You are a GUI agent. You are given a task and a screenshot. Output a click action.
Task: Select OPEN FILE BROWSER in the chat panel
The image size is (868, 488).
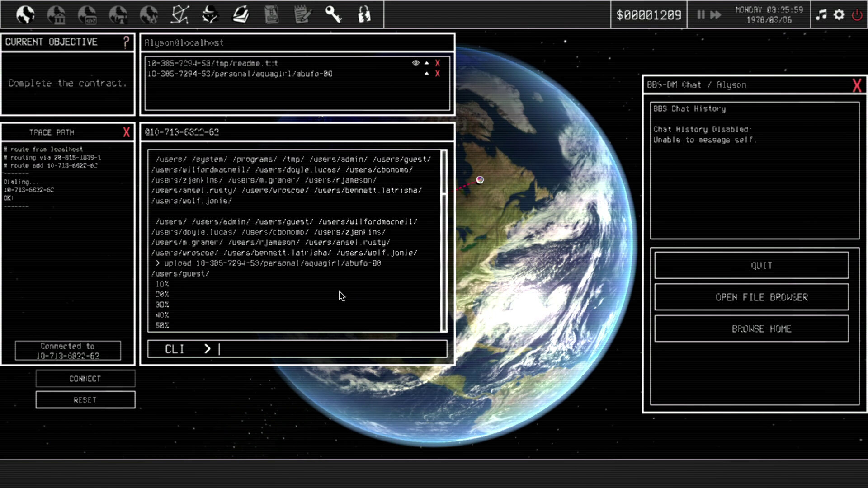point(751,297)
